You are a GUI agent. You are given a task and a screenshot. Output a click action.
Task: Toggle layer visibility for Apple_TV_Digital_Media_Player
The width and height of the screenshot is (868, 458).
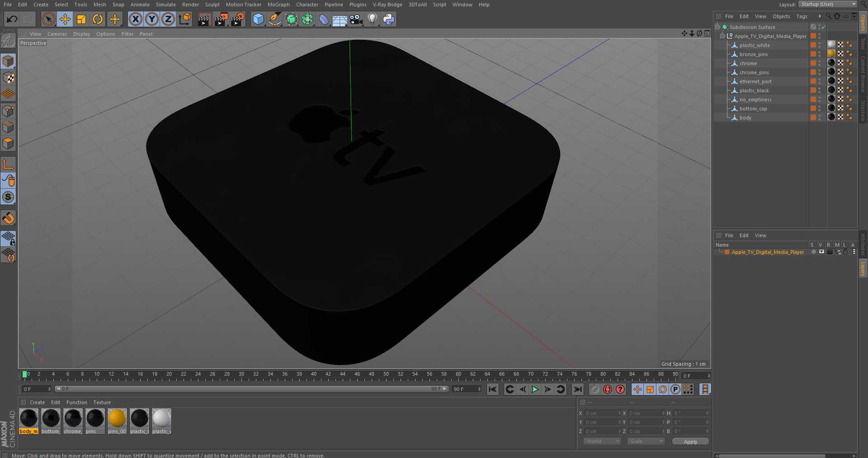point(821,252)
